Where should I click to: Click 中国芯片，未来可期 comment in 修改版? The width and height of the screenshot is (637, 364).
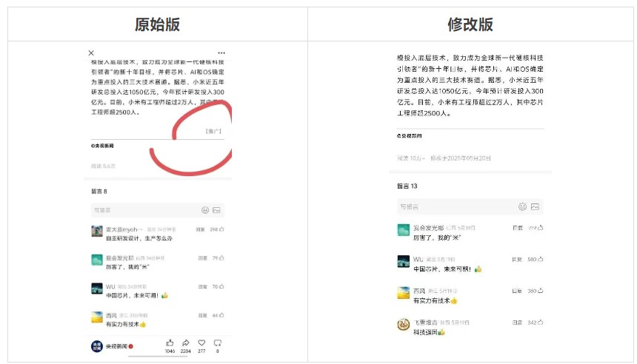(x=447, y=269)
